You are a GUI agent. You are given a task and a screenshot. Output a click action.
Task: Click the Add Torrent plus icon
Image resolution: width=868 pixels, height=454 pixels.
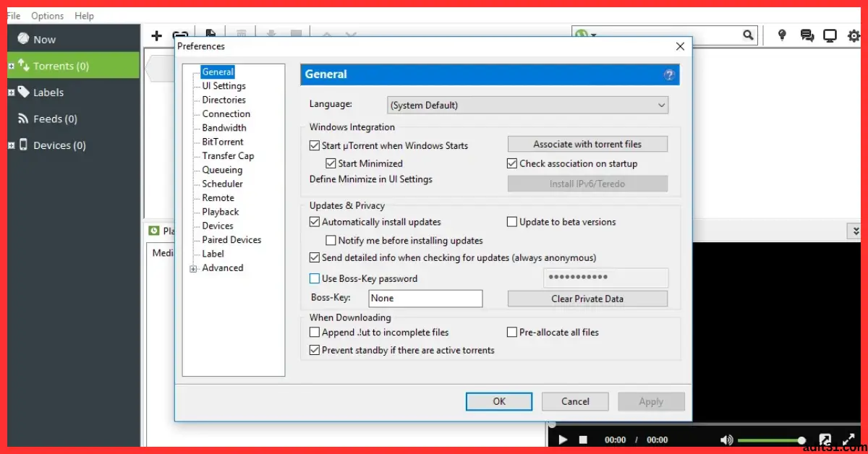[156, 35]
